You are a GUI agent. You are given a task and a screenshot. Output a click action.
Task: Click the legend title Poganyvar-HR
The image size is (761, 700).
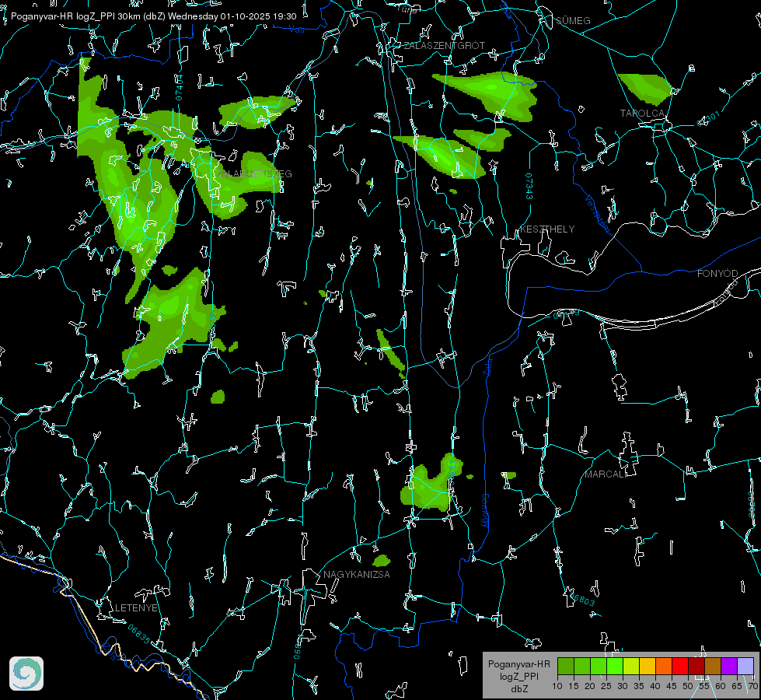[518, 664]
